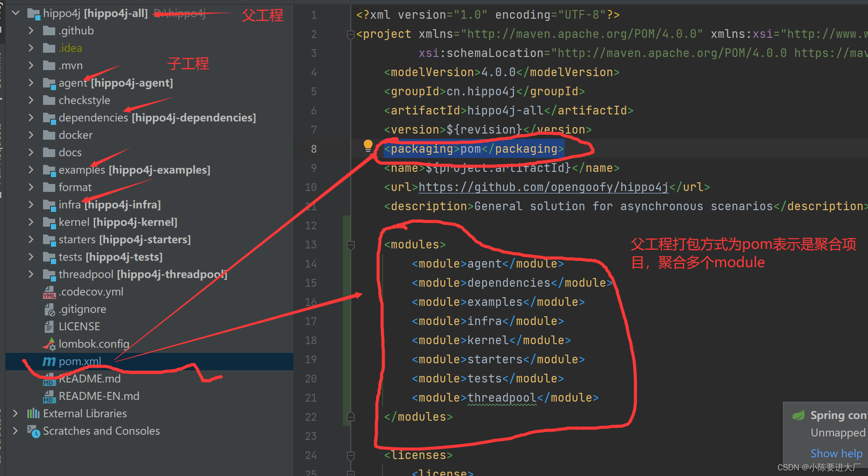Click the yellow lightbulb intention icon

tap(368, 145)
